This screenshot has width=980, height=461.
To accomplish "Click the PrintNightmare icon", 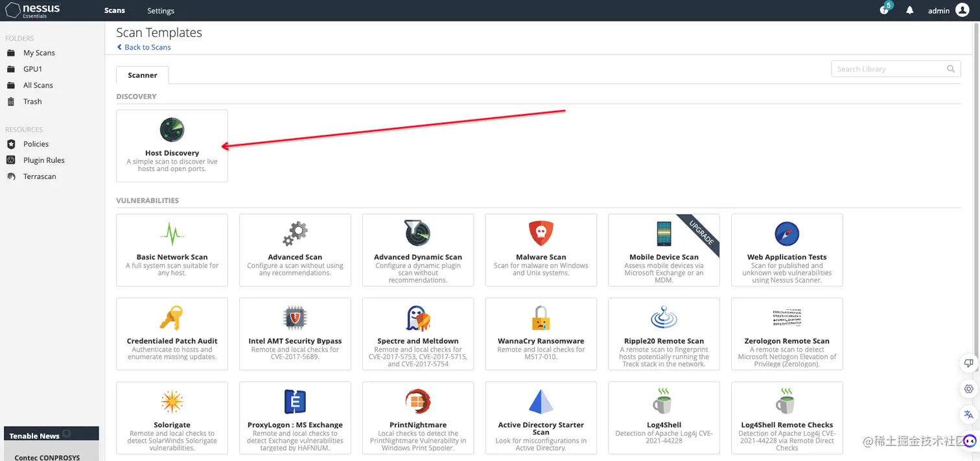I will click(x=418, y=402).
